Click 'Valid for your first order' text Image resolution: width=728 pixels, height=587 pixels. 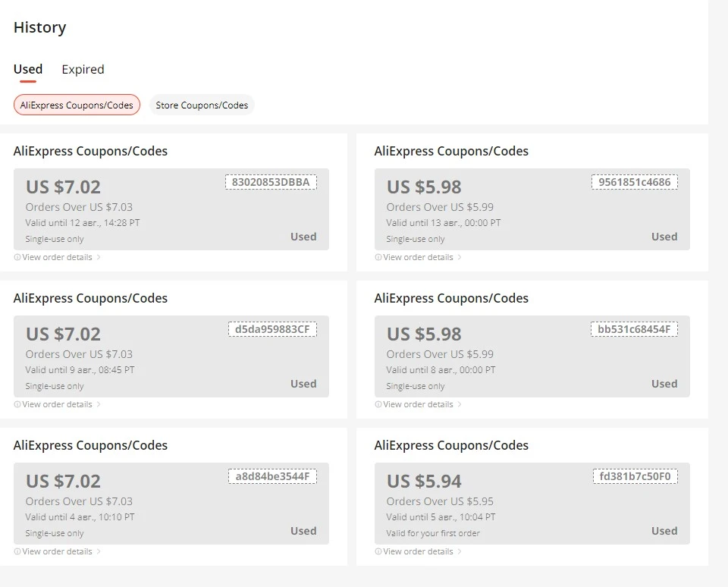(433, 533)
